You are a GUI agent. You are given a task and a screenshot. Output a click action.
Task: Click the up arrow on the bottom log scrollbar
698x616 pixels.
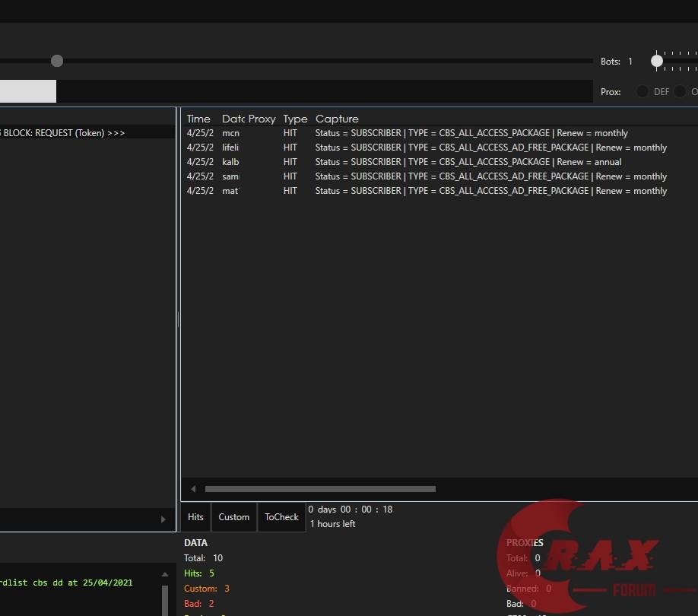pyautogui.click(x=164, y=574)
